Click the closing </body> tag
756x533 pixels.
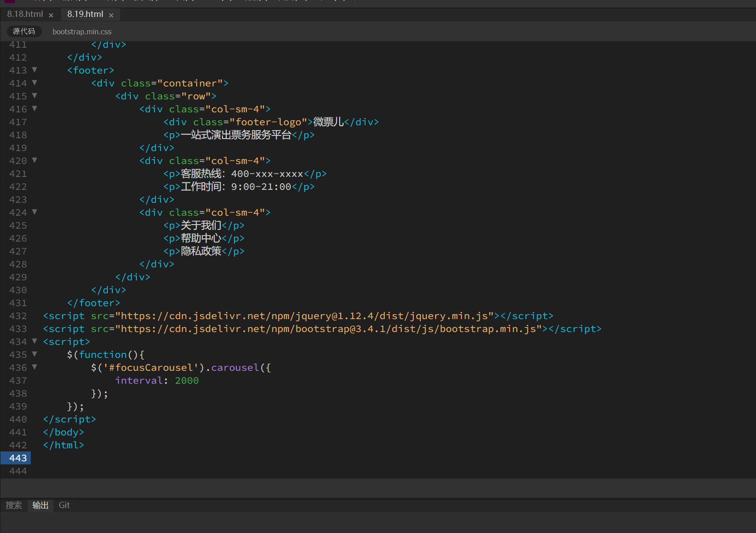[64, 432]
